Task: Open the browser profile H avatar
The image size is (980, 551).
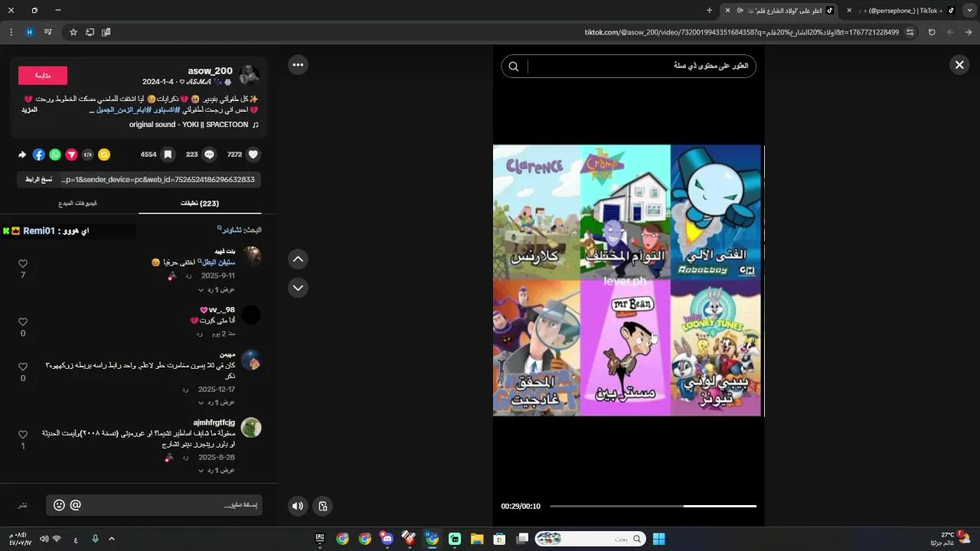Action: (x=30, y=32)
